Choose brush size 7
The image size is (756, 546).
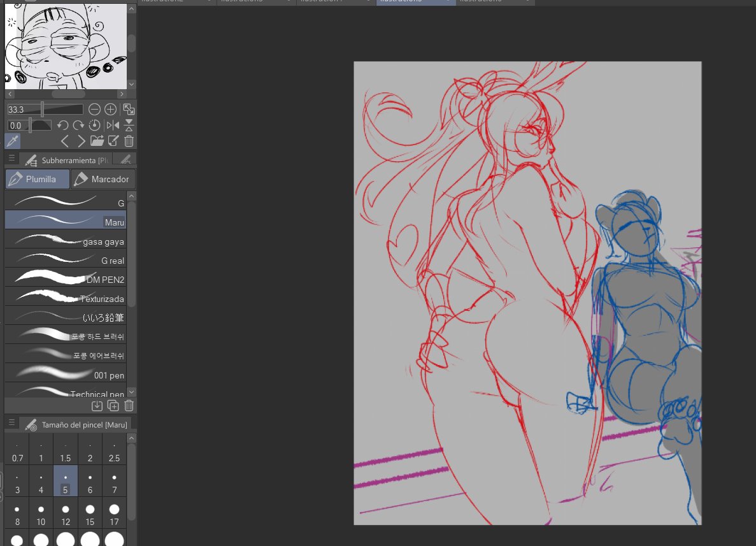(114, 481)
